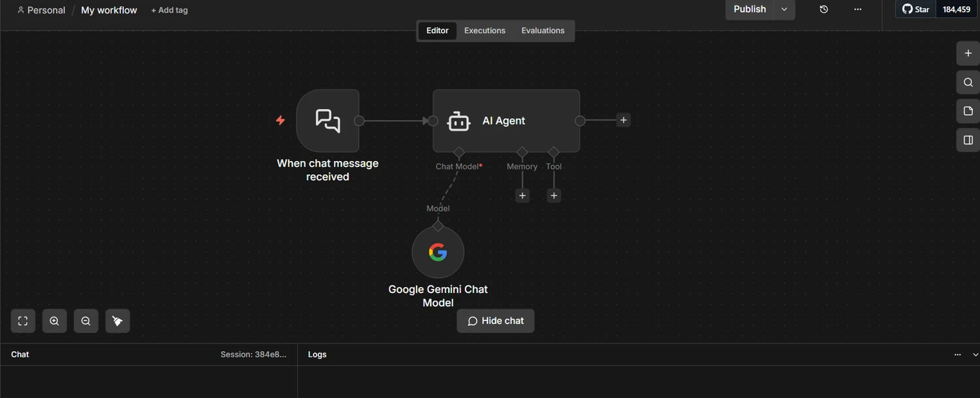Screen dimensions: 980x398
Task: Click the Publish button
Action: tap(750, 9)
